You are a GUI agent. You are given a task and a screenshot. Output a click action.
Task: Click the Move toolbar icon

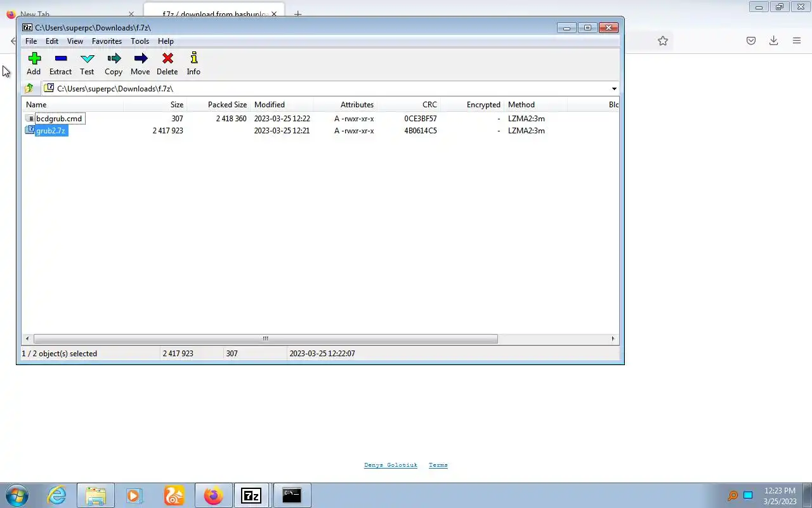click(x=141, y=58)
